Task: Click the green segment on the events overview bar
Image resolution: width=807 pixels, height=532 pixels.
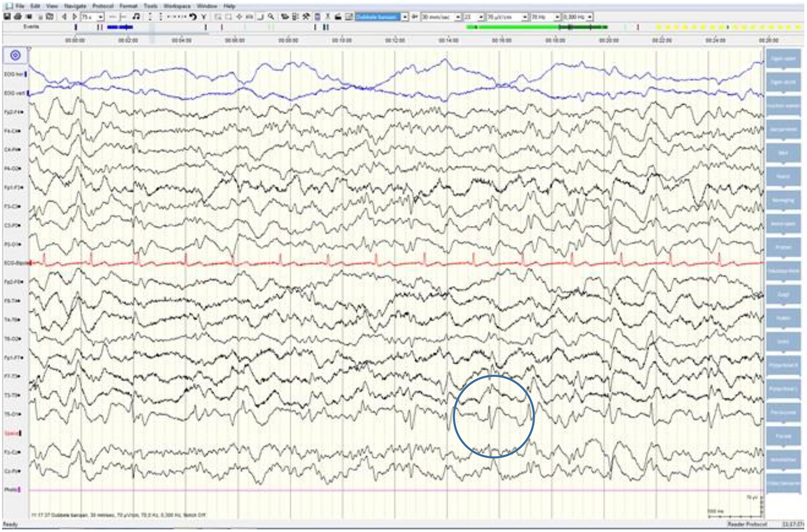Action: (512, 27)
